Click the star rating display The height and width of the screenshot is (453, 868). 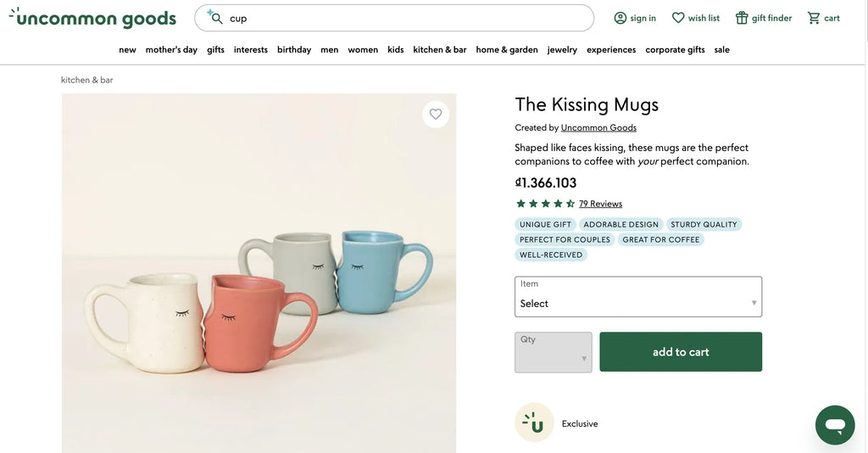[x=545, y=204]
